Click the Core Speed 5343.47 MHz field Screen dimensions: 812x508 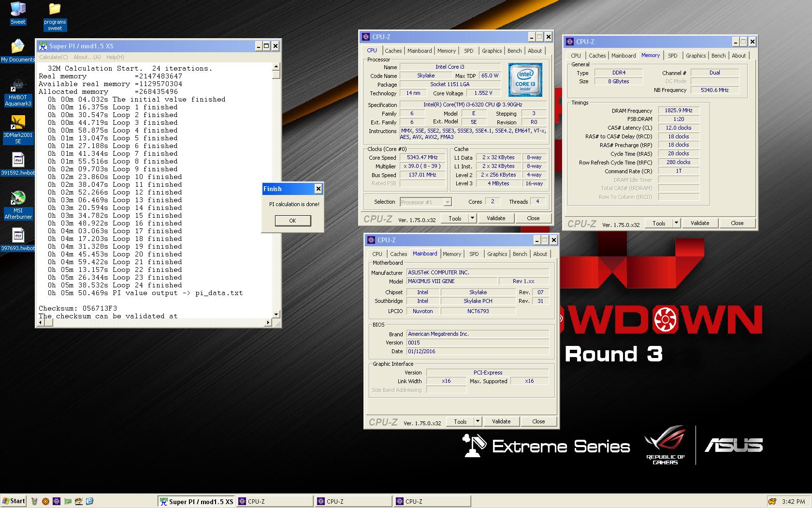tap(422, 157)
